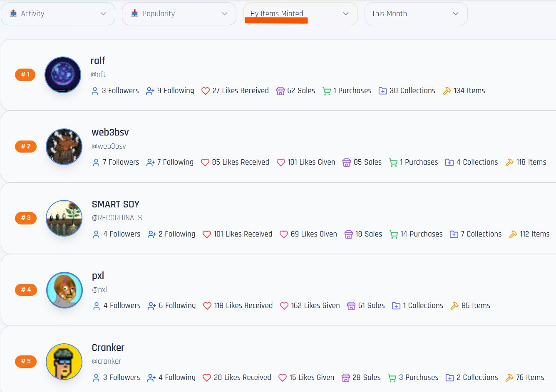The height and width of the screenshot is (392, 556).
Task: Click SMART SOY's 14 Purchases text
Action: coord(422,234)
